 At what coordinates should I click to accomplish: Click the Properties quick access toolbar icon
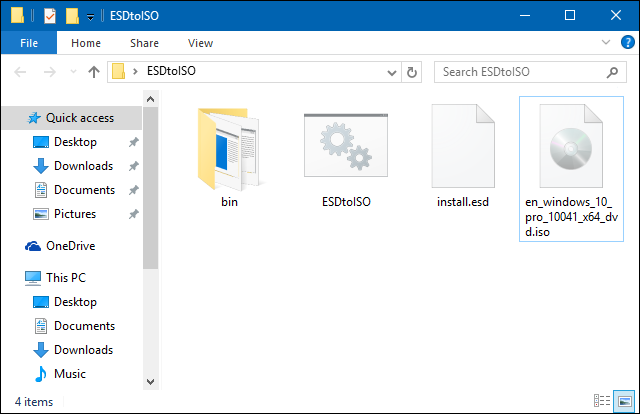click(50, 16)
